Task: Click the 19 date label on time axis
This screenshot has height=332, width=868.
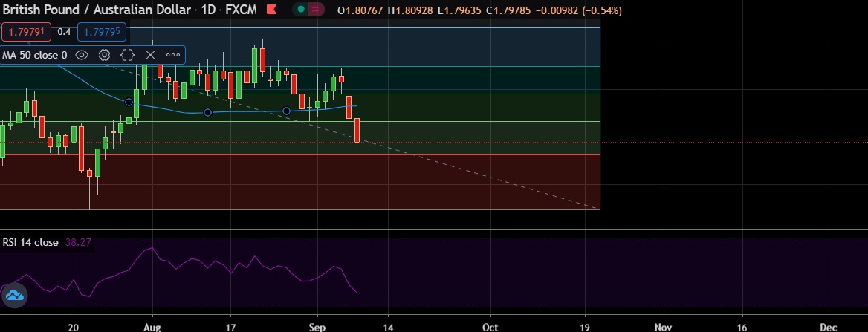Action: [585, 328]
